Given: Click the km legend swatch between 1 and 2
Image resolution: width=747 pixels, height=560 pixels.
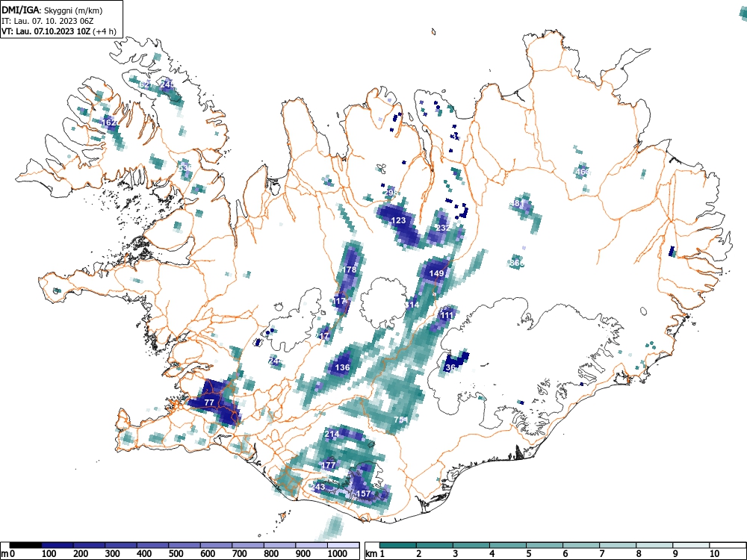Looking at the screenshot, I should [x=398, y=545].
